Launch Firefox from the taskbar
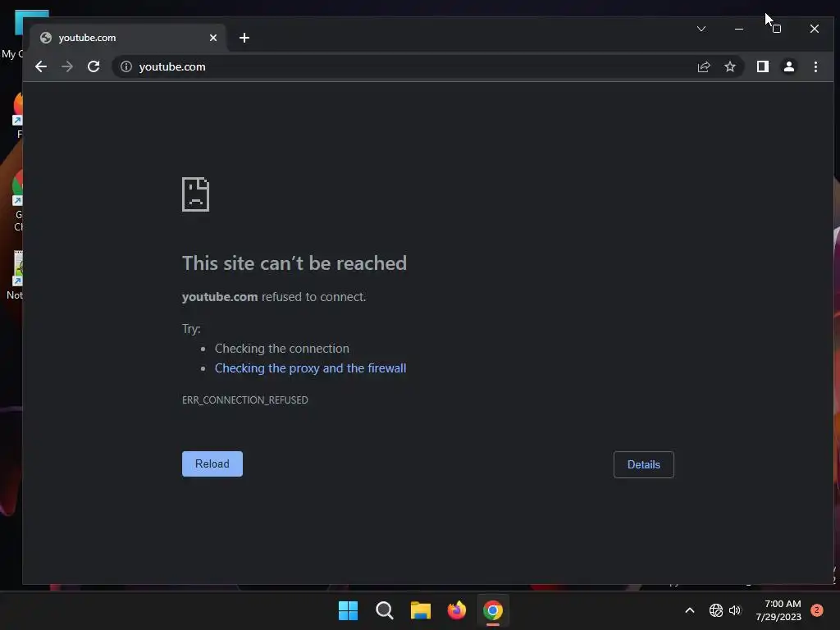Viewport: 840px width, 630px height. pyautogui.click(x=456, y=610)
